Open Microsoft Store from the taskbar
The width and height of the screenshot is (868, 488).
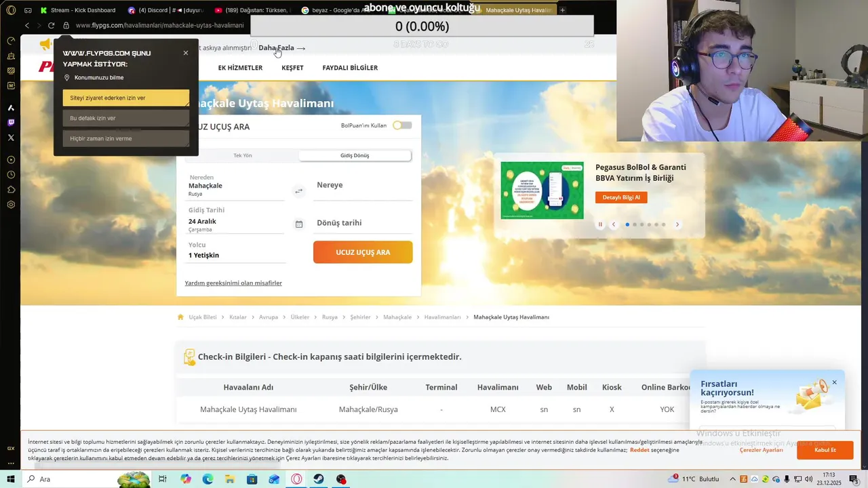pos(252,479)
